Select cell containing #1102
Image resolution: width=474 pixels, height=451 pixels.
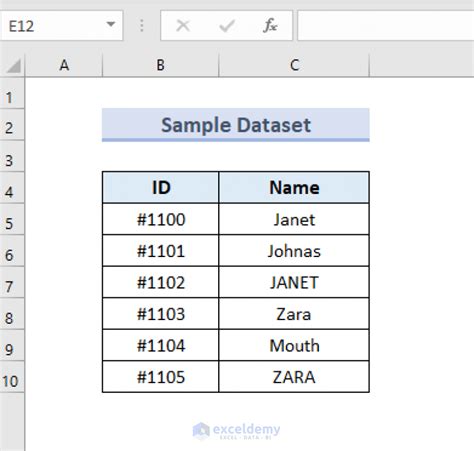[x=161, y=282]
